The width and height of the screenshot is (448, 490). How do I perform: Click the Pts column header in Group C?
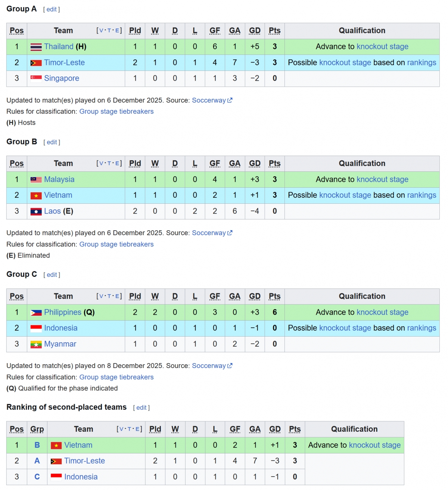(x=274, y=296)
